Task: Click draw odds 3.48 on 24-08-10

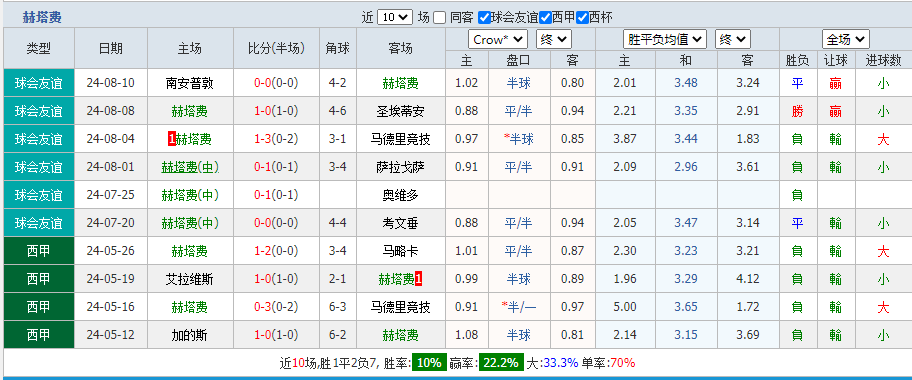Action: 686,83
